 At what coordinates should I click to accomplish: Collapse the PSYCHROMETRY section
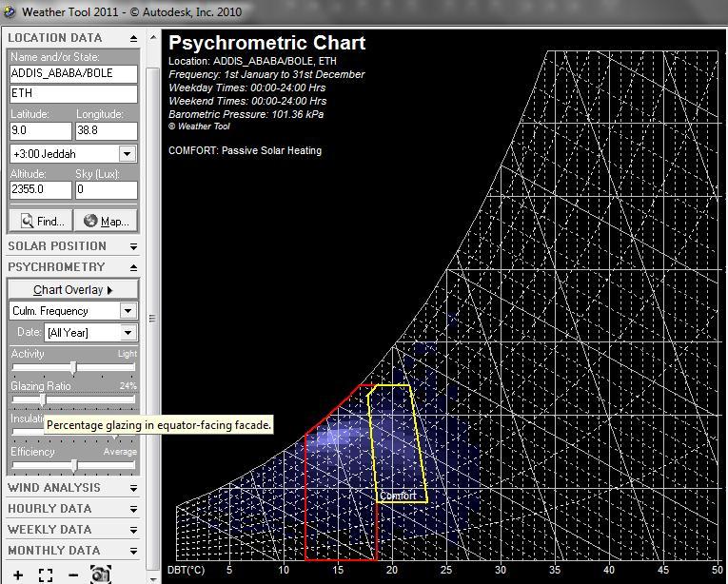tap(134, 267)
